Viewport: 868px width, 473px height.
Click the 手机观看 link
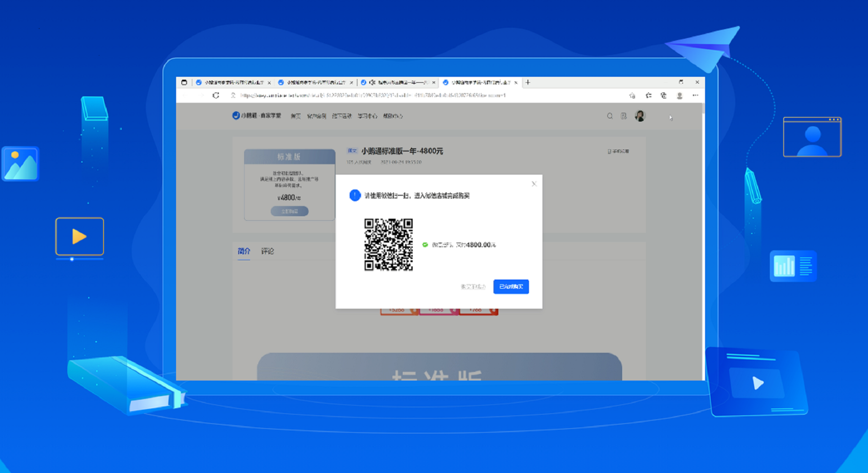(618, 151)
